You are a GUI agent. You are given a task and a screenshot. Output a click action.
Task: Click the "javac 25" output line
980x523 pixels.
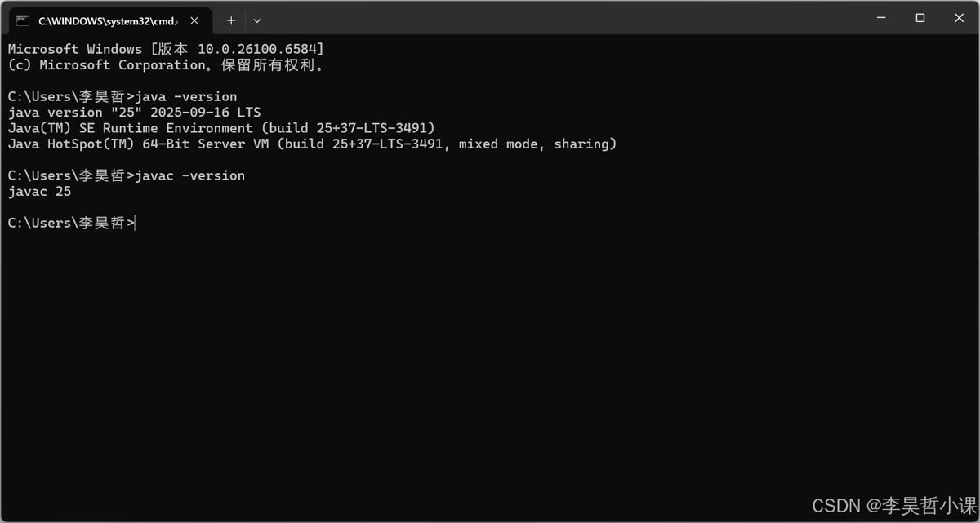tap(39, 192)
